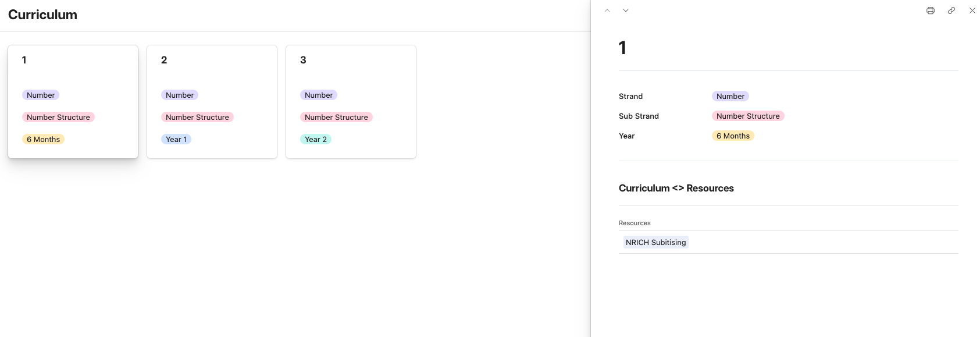Print this record using printer icon
This screenshot has width=980, height=337.
click(x=931, y=10)
